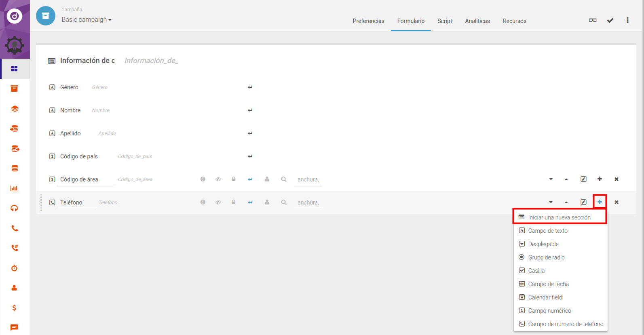Viewport: 644px width, 335px height.
Task: Toggle visibility eye icon on Teléfono row
Action: click(218, 202)
